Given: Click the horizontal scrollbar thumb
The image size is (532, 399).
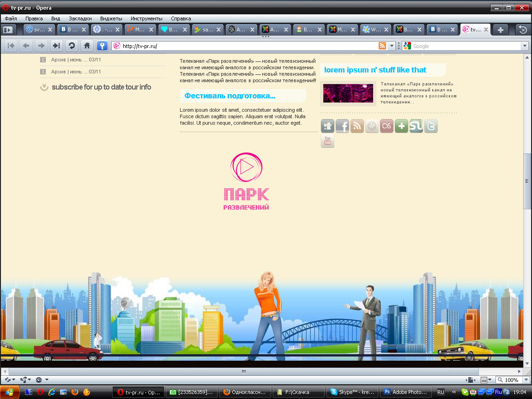Looking at the screenshot, I should [244, 371].
